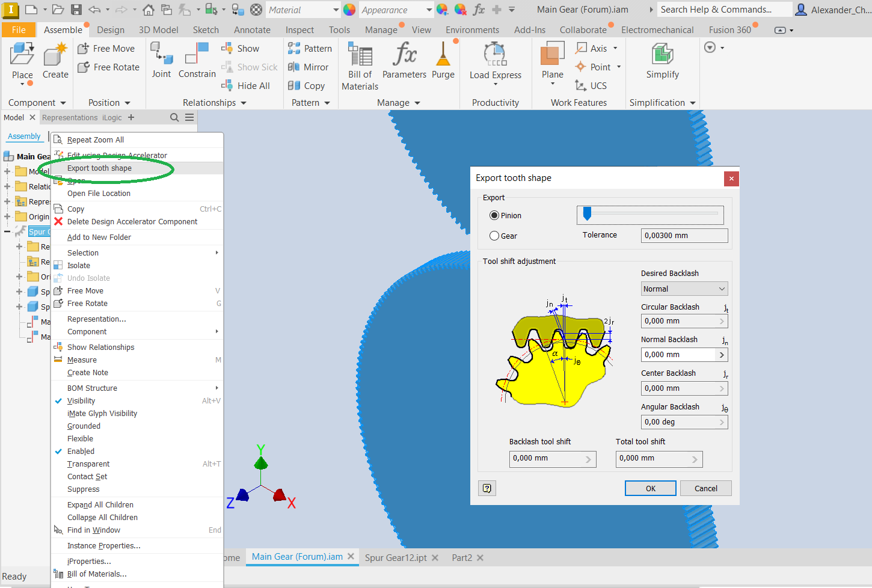Open the Mirror pattern tool
The width and height of the screenshot is (872, 588).
(310, 67)
